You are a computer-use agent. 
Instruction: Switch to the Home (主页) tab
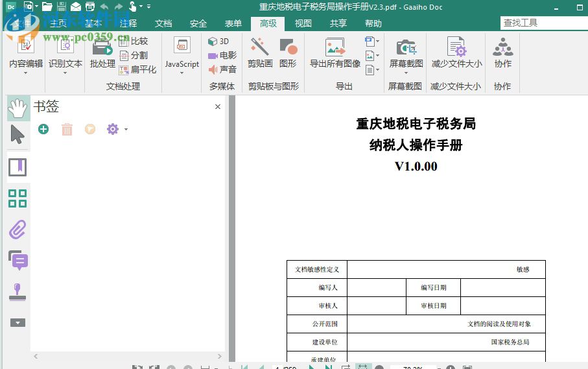click(x=58, y=23)
